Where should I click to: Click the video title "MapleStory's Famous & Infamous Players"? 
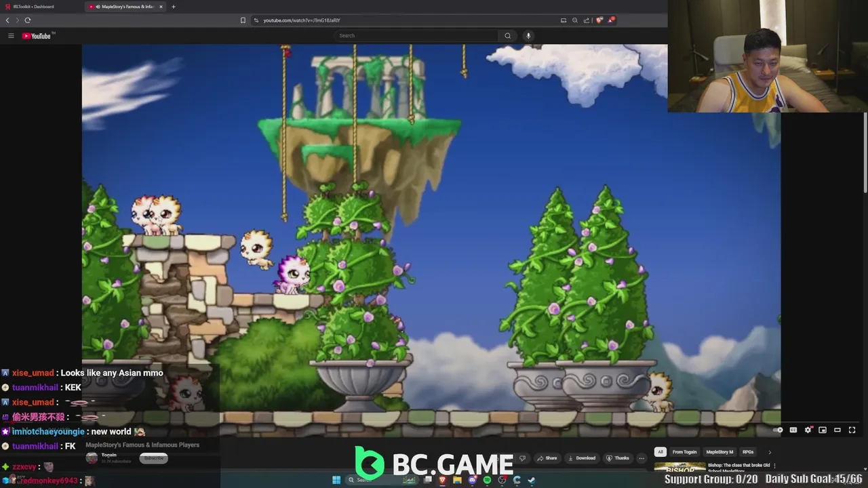[142, 445]
